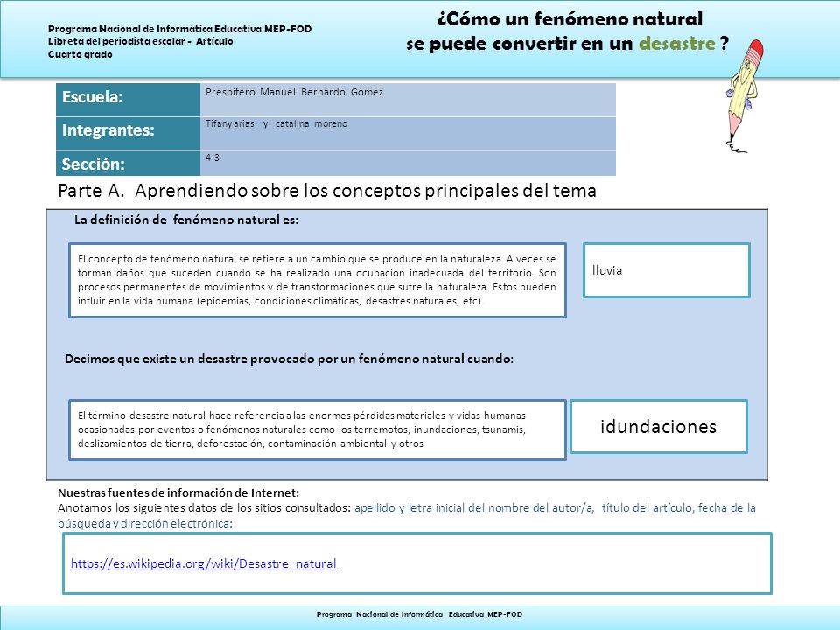Select the text La definición de fenómeno natural es:
Screen dimensions: 840x630
[x=185, y=220]
